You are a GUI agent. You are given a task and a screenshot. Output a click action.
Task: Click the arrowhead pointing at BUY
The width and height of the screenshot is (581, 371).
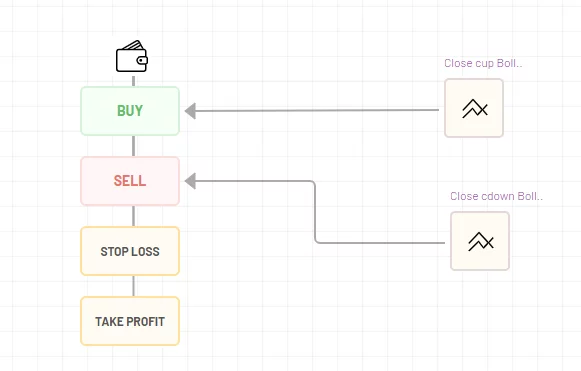coord(190,111)
